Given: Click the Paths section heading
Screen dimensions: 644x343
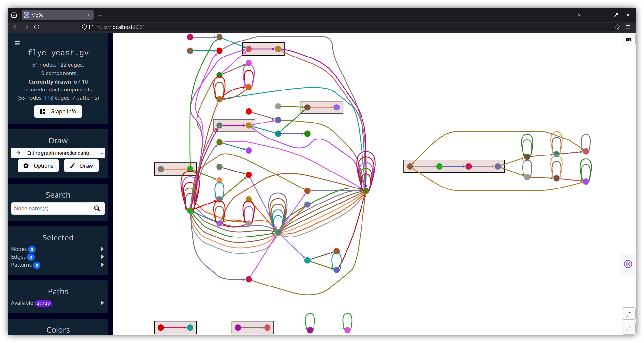Looking at the screenshot, I should pos(58,291).
